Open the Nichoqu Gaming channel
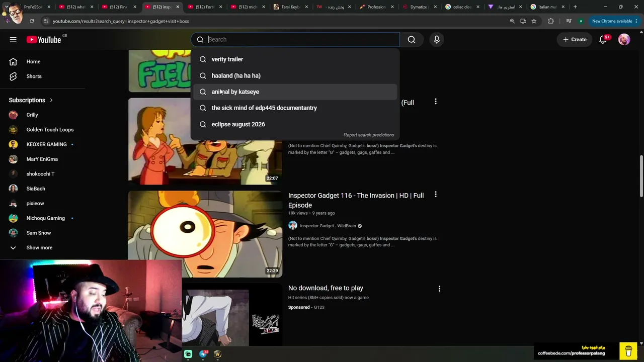 tap(45, 218)
